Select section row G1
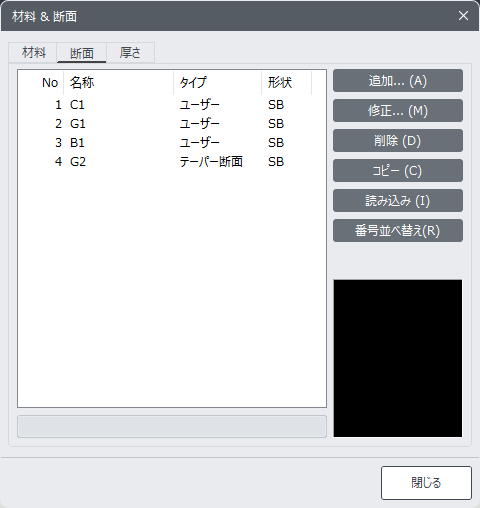The height and width of the screenshot is (508, 480). [172, 124]
